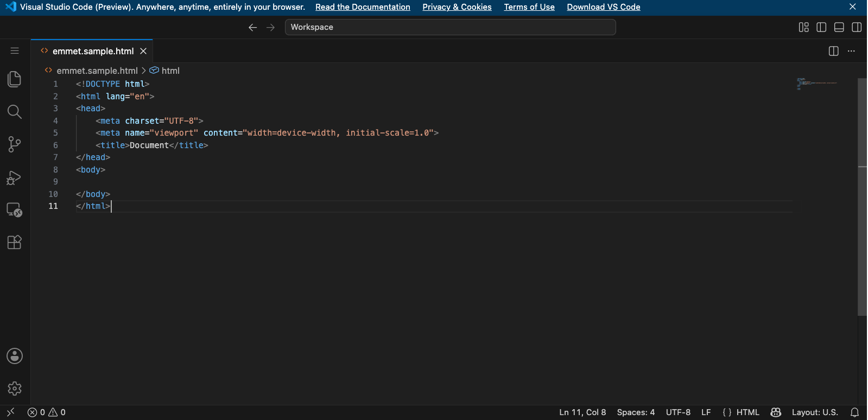Open the Accounts menu
Screen dimensions: 868x420
pyautogui.click(x=15, y=356)
